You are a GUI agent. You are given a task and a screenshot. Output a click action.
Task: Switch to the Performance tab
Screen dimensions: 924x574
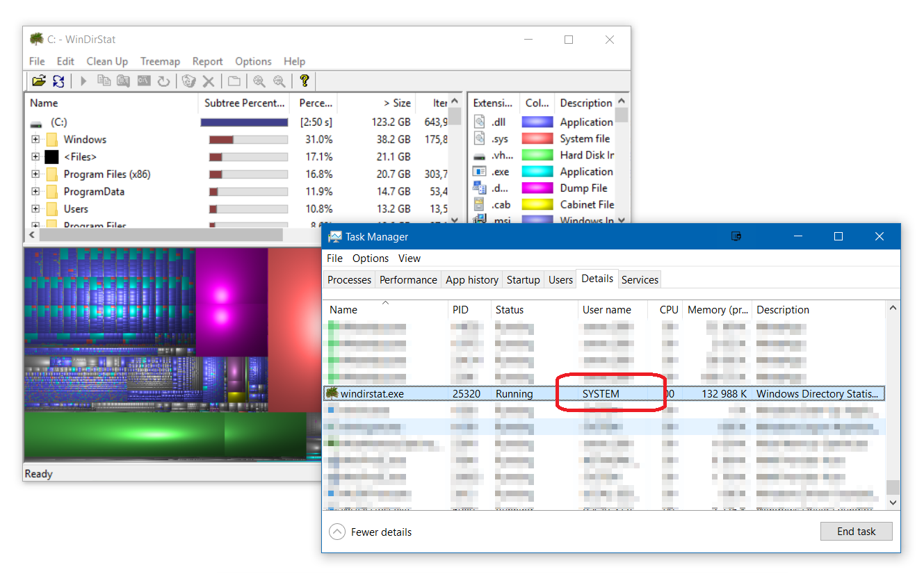point(408,280)
